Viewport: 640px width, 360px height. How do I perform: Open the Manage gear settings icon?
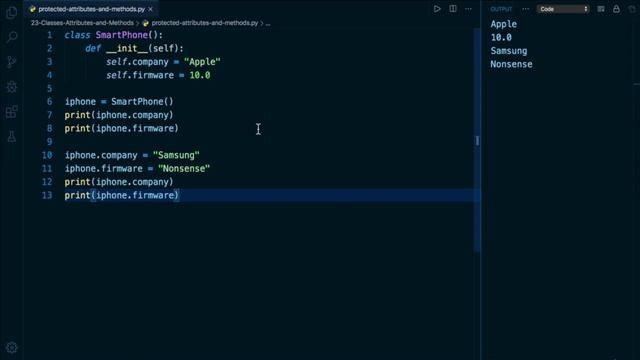point(12,347)
